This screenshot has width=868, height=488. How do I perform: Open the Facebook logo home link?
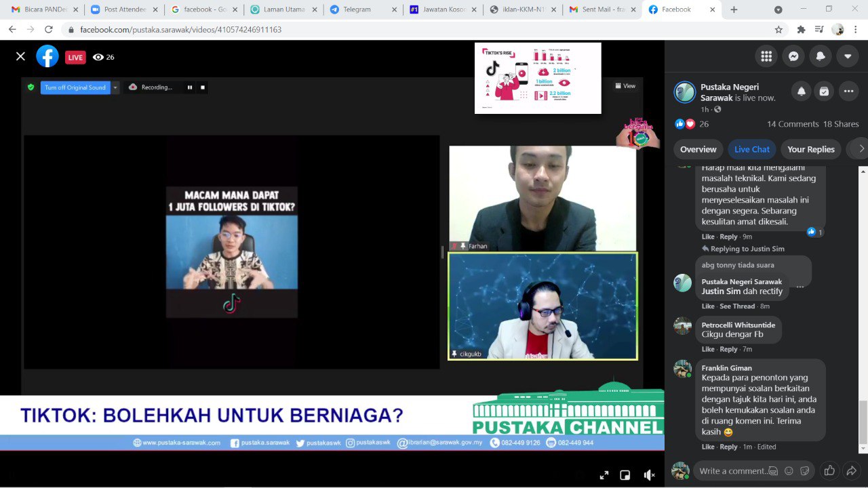click(47, 56)
